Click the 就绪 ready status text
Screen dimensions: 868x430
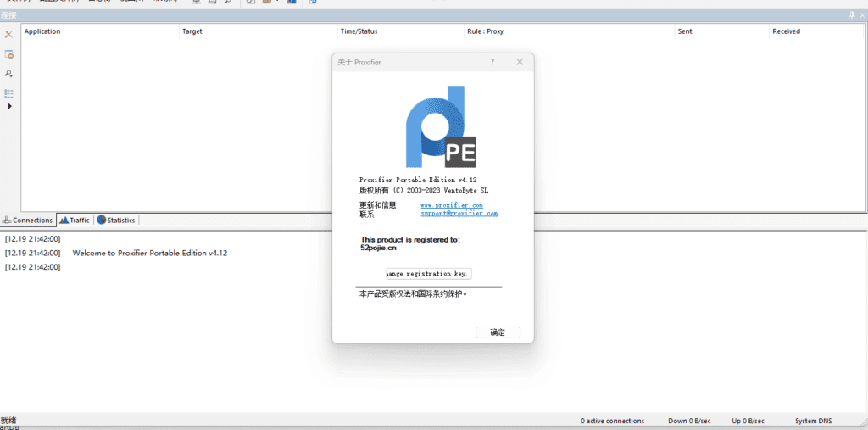[x=8, y=421]
